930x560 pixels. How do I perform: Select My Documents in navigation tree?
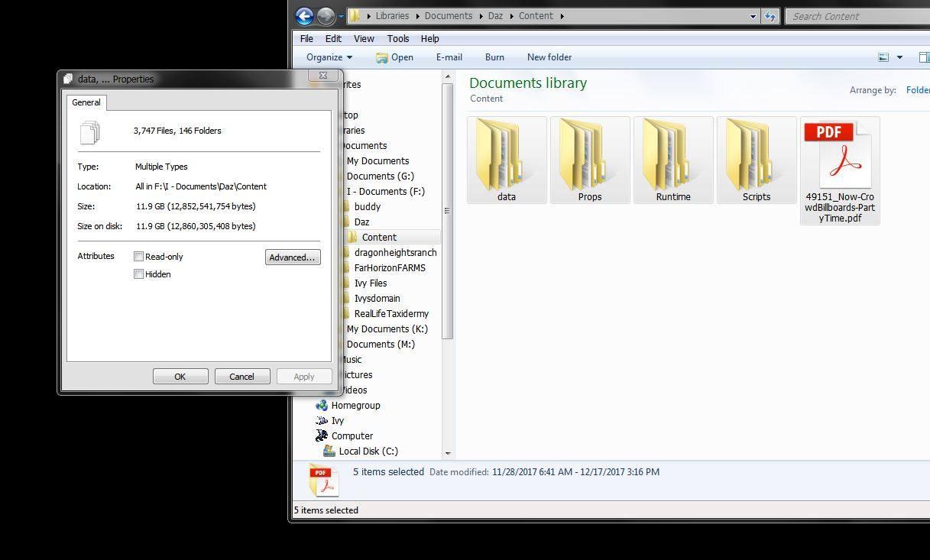point(378,160)
